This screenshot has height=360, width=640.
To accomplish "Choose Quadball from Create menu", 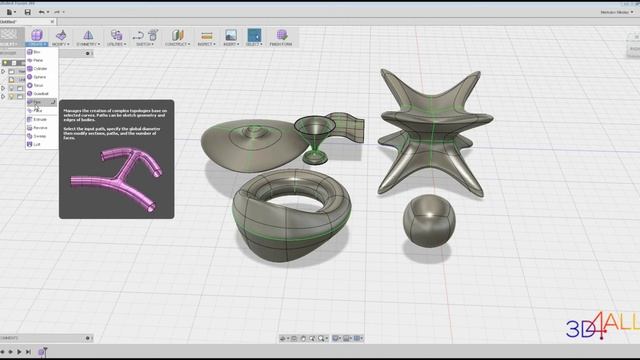I will tap(42, 93).
